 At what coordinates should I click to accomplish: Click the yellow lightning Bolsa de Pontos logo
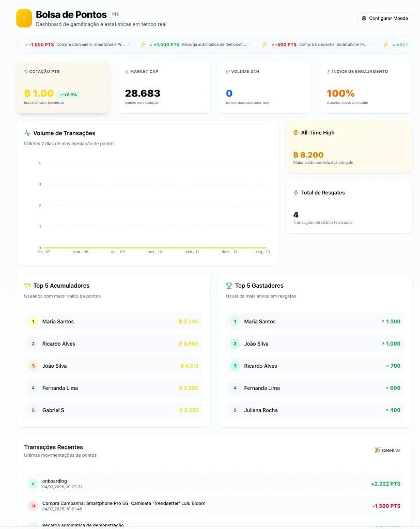[24, 18]
